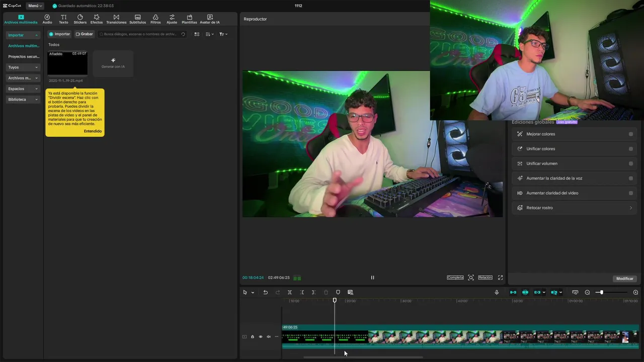Open the Menú dropdown
This screenshot has height=362, width=644.
[35, 6]
